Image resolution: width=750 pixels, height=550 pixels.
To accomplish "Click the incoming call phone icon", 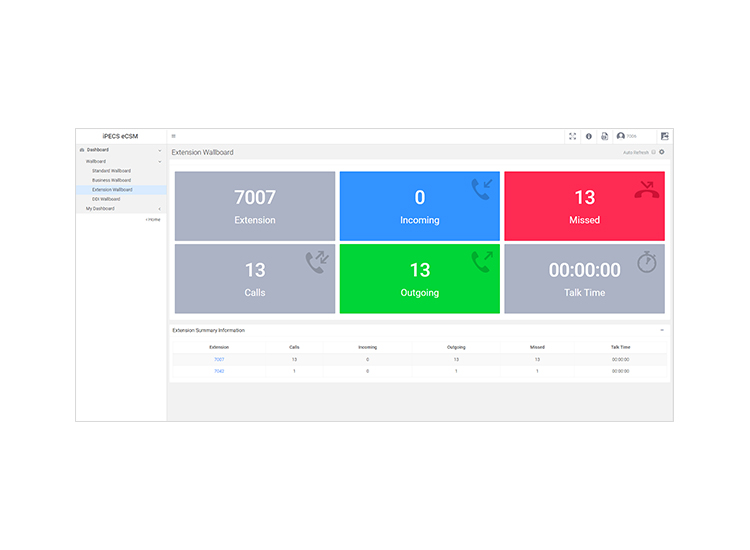I will pyautogui.click(x=482, y=189).
